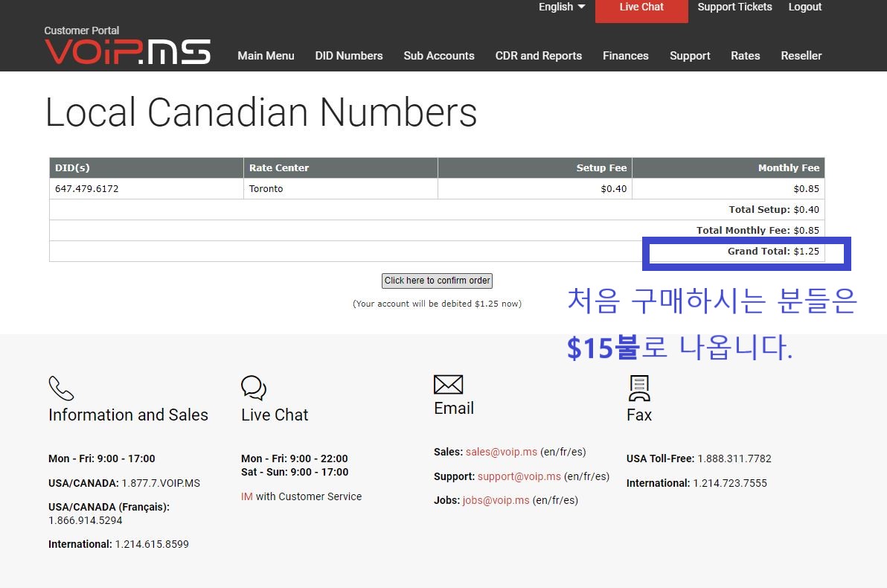Click the DID(s) column header
The width and height of the screenshot is (887, 588).
point(147,167)
